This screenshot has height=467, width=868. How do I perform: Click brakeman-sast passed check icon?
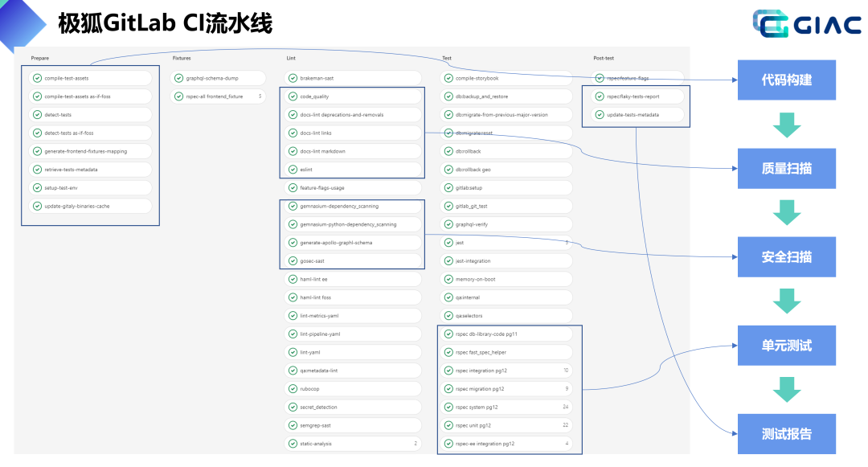point(293,78)
